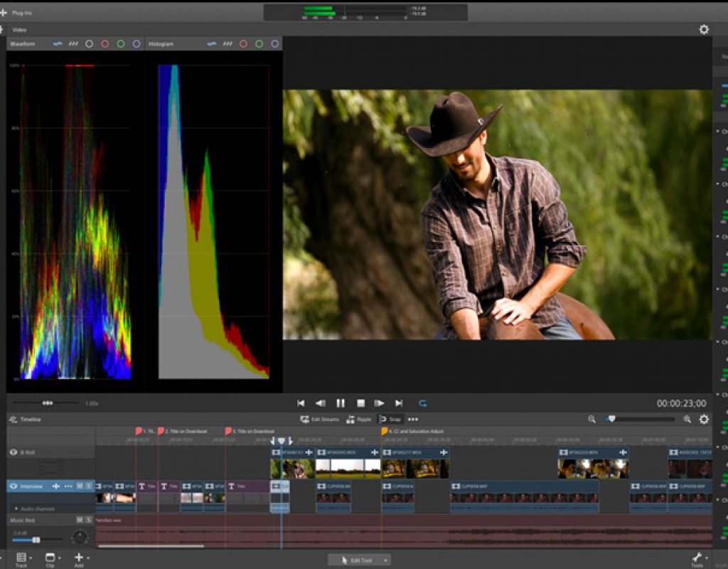Solo the Music Bed track
Viewport: 728px width, 569px height.
click(89, 520)
